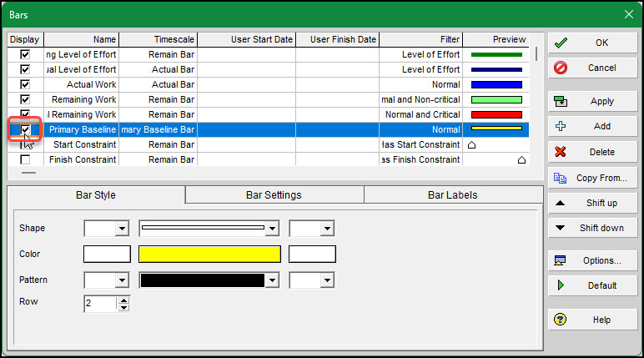Open the middle black Pattern dropdown
Screen dimensions: 644x358
pos(272,280)
